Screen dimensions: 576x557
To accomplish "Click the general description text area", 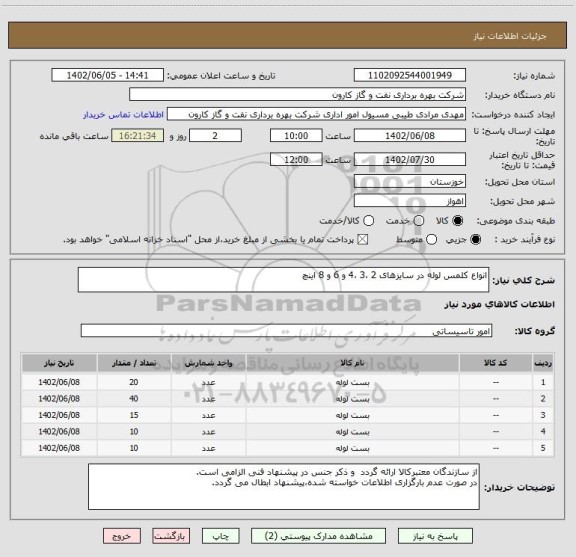I will pyautogui.click(x=283, y=280).
